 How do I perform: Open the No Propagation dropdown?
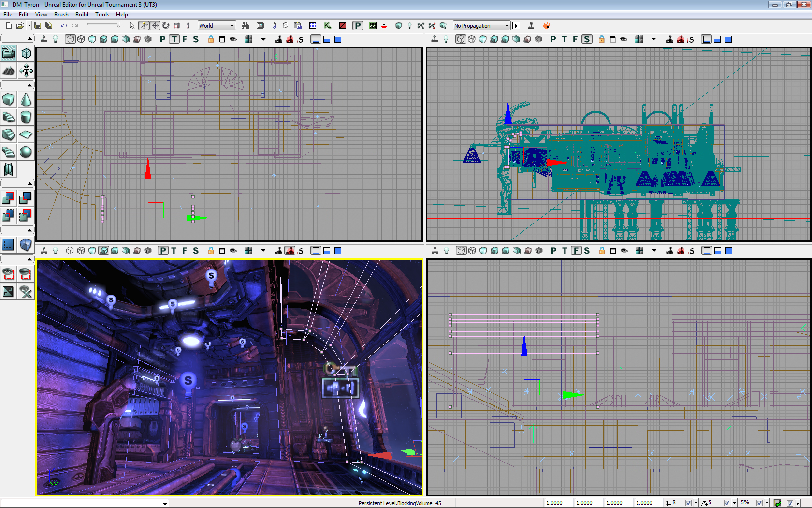coord(481,26)
